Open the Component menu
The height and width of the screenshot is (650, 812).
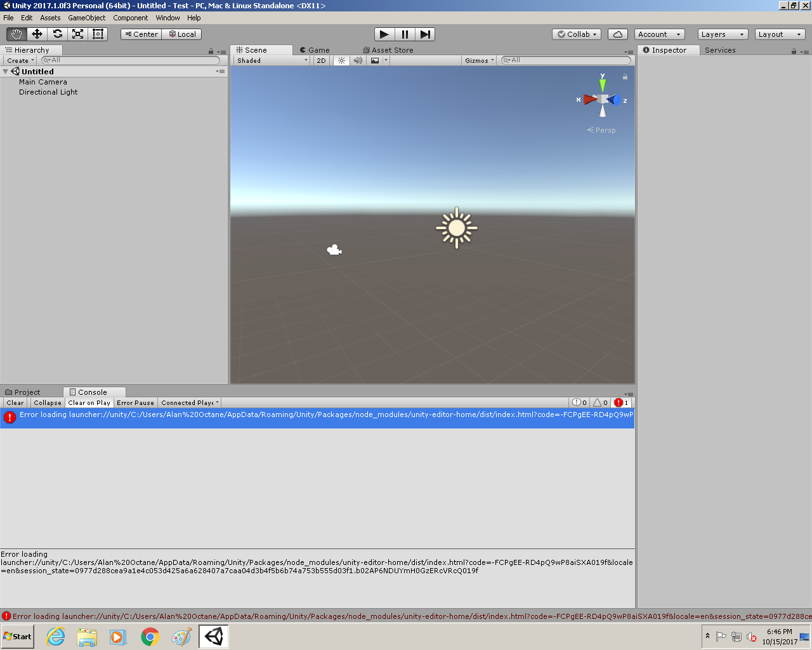[x=131, y=18]
